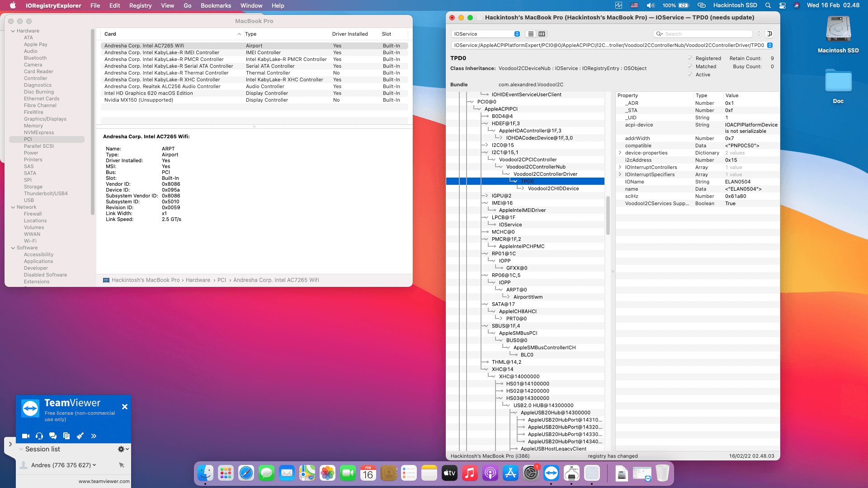Toggle the Registered checkbox
The image size is (868, 488).
pos(690,58)
